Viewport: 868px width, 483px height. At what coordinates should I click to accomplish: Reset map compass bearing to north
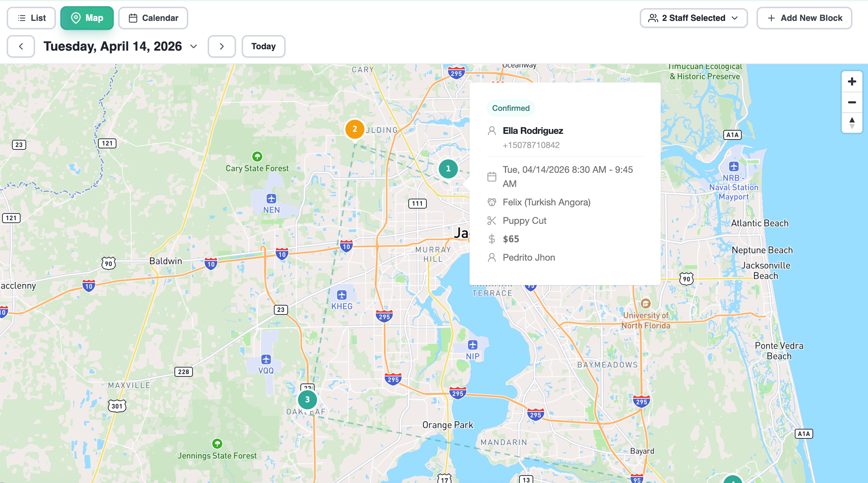point(852,123)
